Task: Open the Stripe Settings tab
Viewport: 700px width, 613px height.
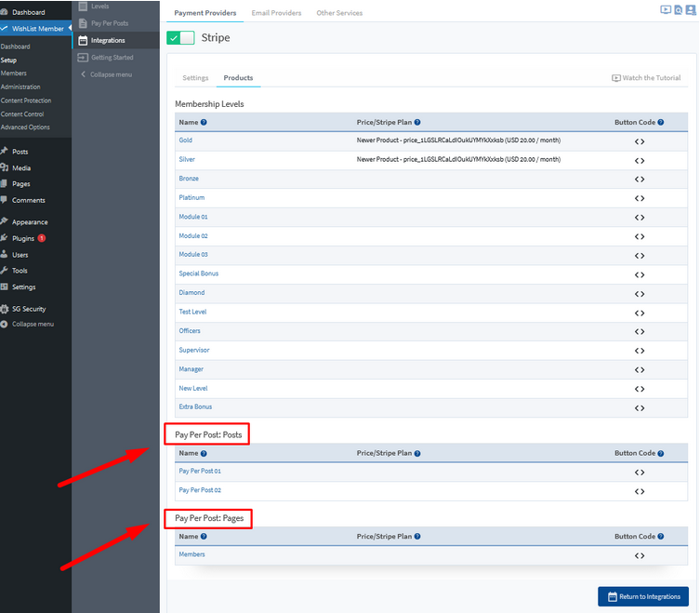Action: click(x=195, y=78)
